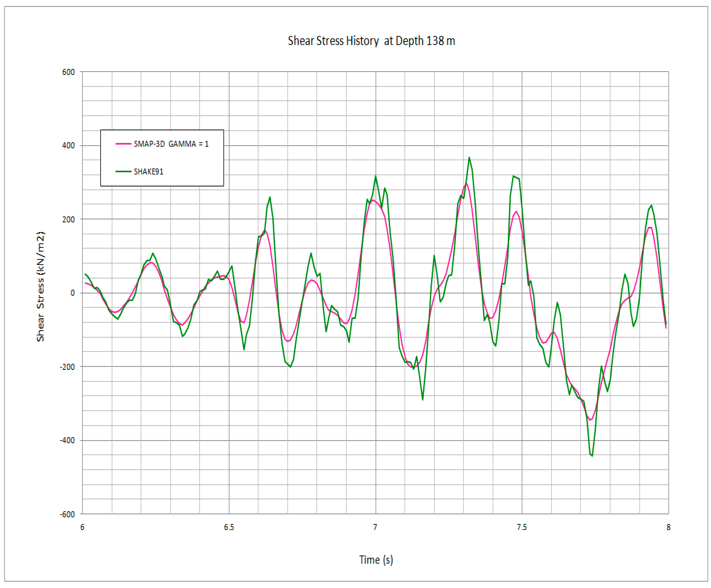Click the Shear Stress (kN/m2) axis title
Screen dimensions: 711x588
[x=40, y=286]
